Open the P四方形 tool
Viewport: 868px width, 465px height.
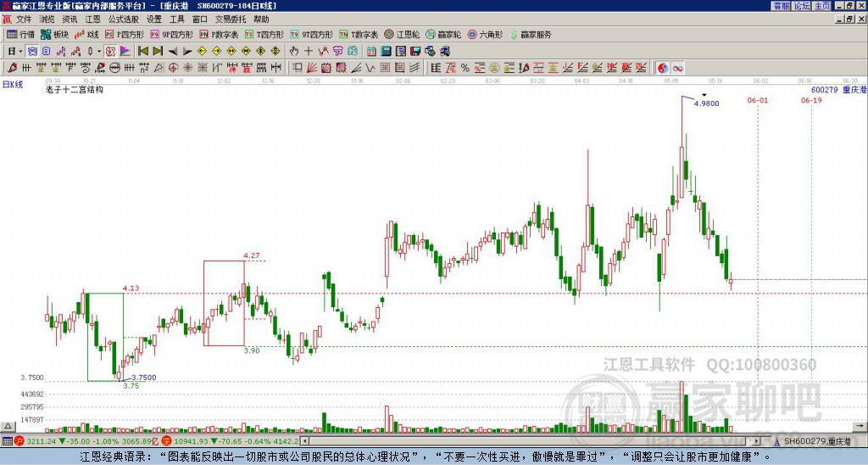point(125,34)
